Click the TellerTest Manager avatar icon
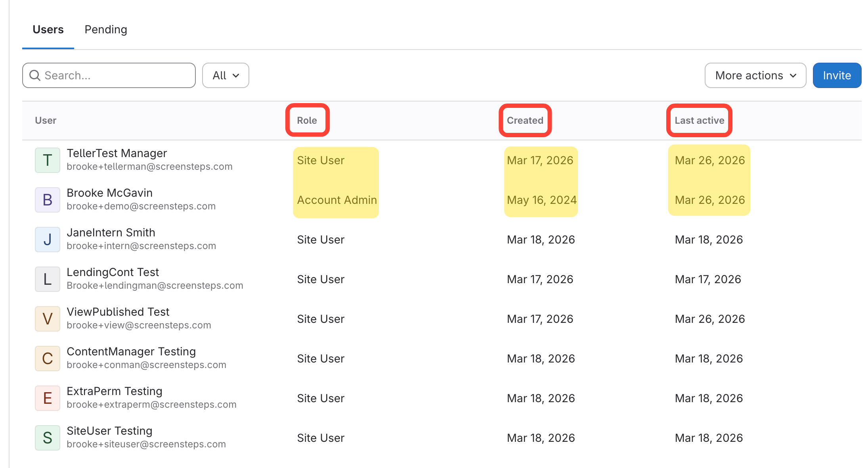The height and width of the screenshot is (468, 868). [48, 160]
